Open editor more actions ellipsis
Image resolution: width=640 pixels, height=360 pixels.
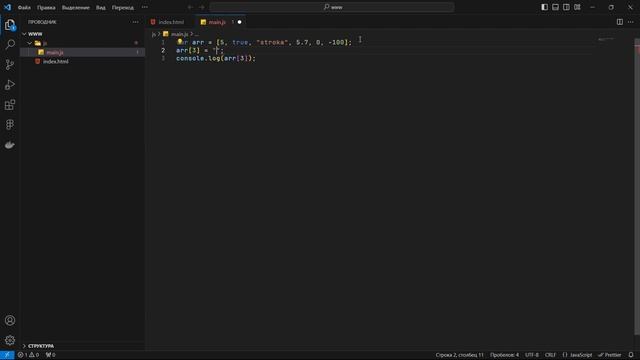click(x=631, y=22)
